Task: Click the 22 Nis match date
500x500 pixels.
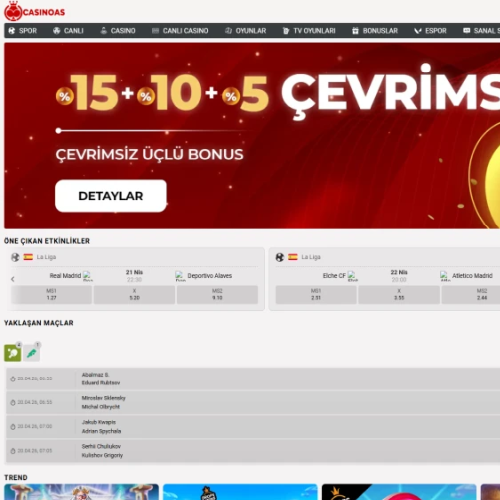Action: (399, 272)
